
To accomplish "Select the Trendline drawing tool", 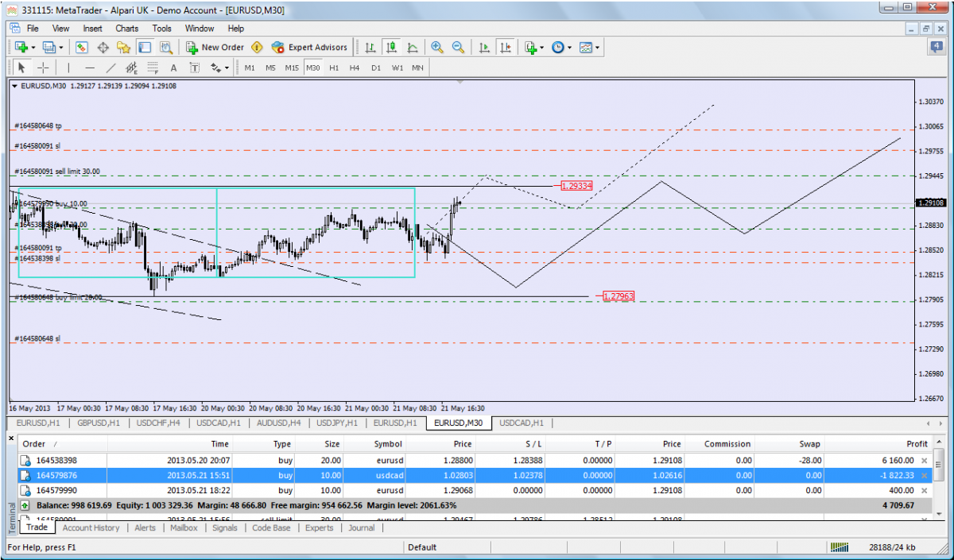I will (111, 68).
